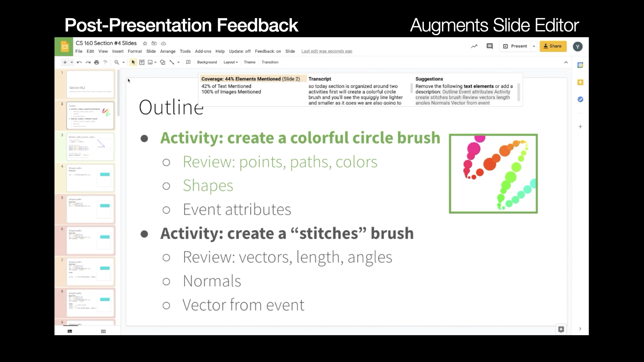Open the Share dialog
The image size is (644, 362).
click(x=553, y=46)
